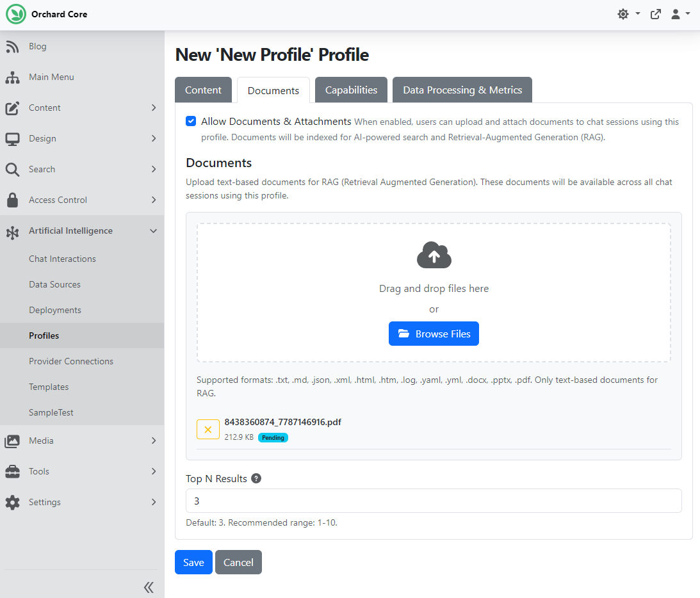Click the Media images icon
Viewport: 700px width, 598px height.
[x=13, y=441]
